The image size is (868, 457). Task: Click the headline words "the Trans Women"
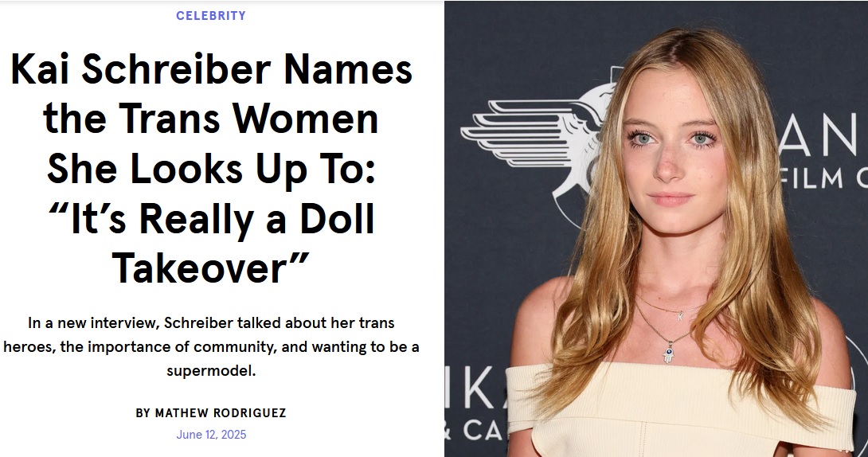pyautogui.click(x=211, y=119)
